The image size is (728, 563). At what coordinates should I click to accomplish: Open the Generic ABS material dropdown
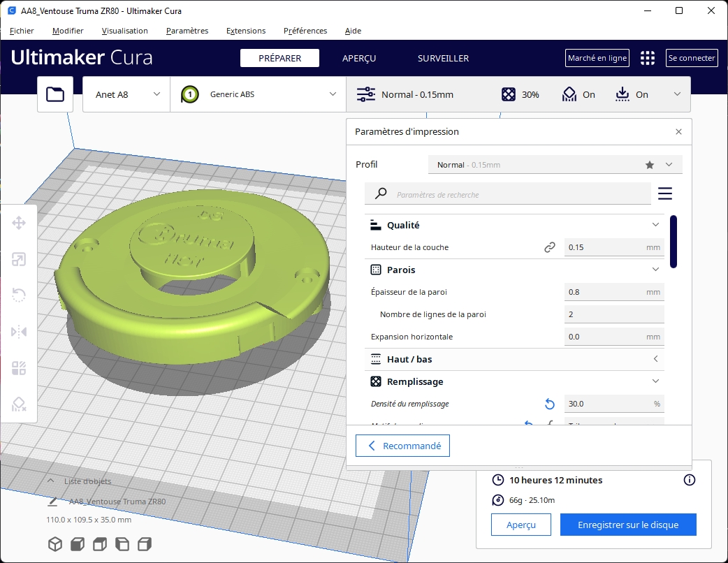click(x=259, y=94)
